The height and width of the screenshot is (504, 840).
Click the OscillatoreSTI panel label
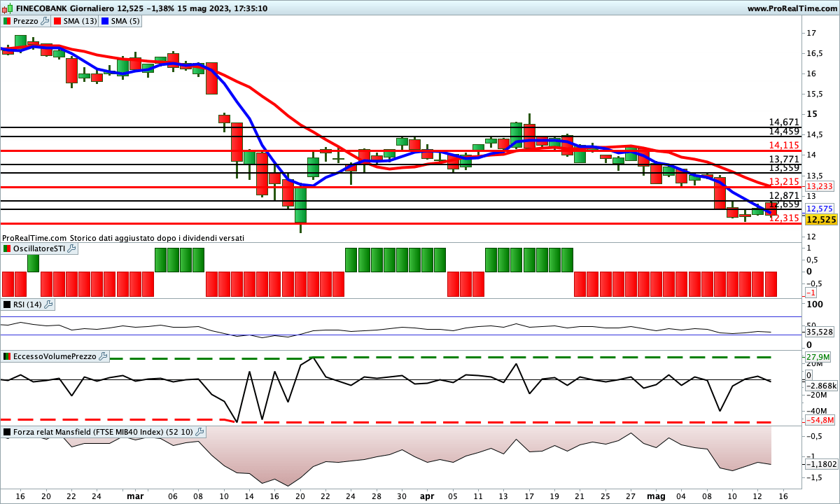click(39, 248)
